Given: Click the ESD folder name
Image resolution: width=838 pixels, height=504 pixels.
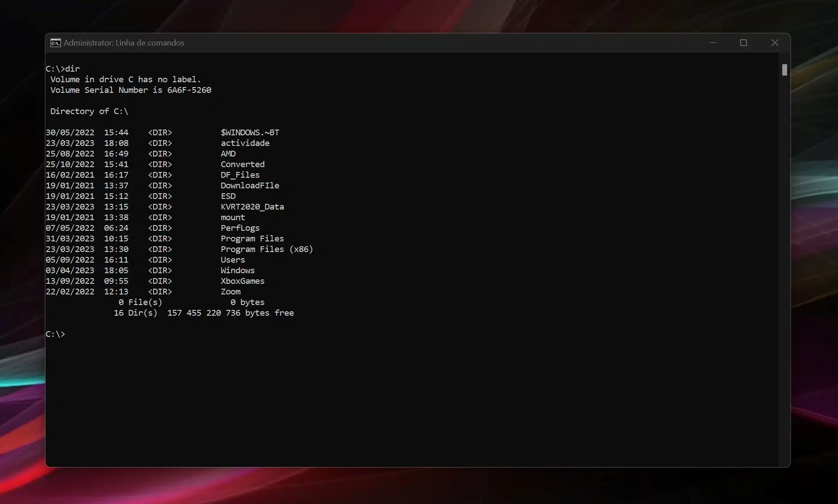Looking at the screenshot, I should (x=228, y=196).
